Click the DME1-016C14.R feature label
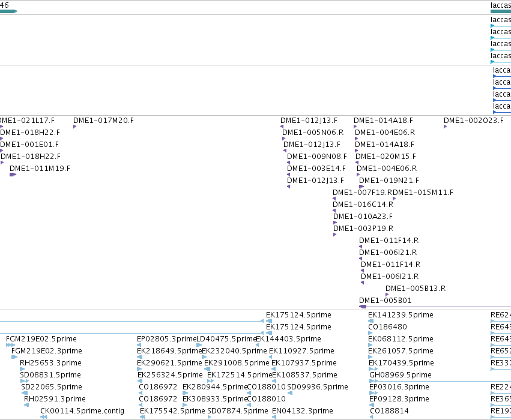This screenshot has height=420, width=511. click(363, 205)
